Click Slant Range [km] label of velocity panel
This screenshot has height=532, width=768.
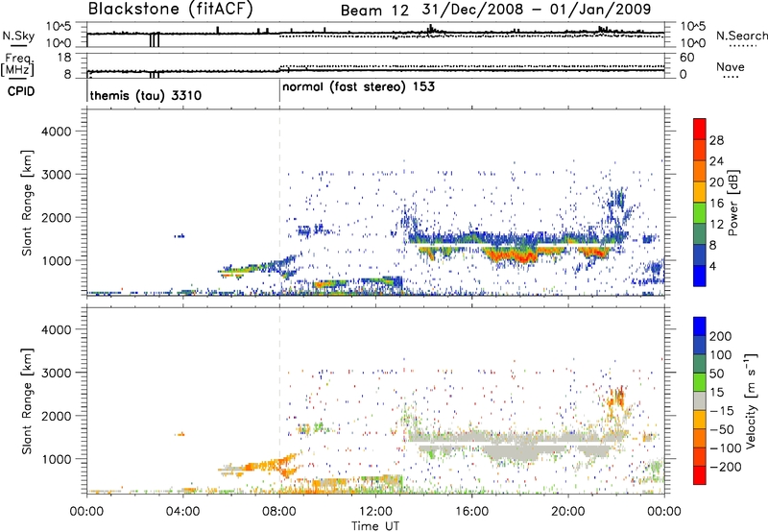[27, 401]
